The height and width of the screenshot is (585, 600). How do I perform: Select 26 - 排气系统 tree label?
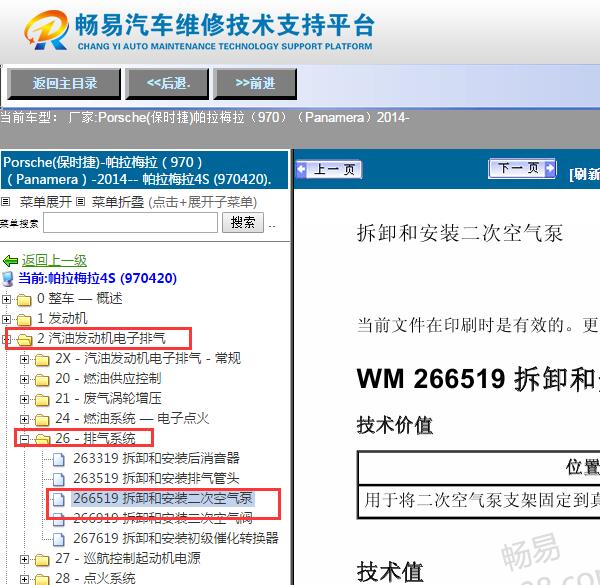point(95,438)
